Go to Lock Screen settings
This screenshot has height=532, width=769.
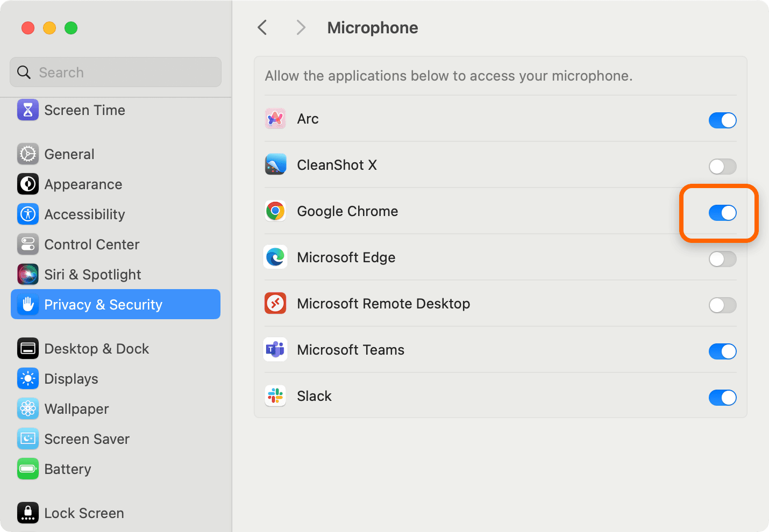click(x=116, y=513)
